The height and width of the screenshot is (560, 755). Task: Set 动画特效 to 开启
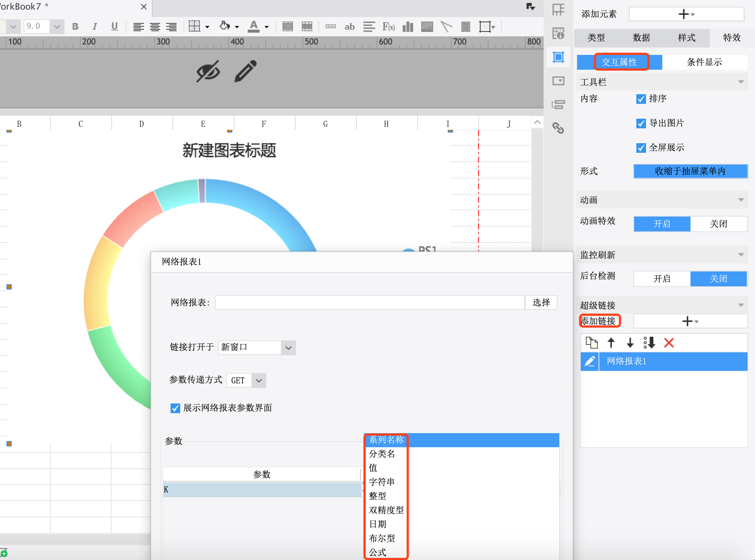[x=662, y=224]
